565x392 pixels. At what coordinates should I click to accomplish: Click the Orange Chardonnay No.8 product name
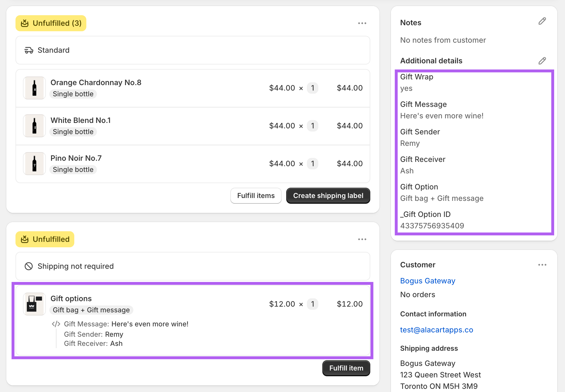pos(96,83)
